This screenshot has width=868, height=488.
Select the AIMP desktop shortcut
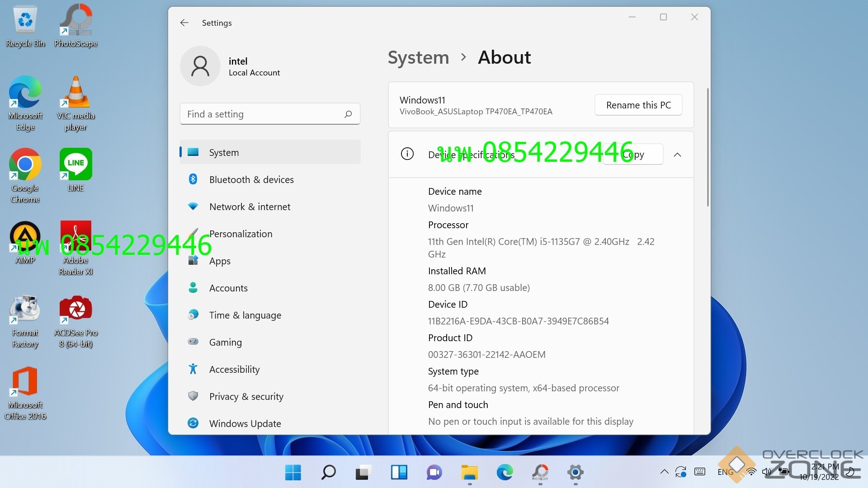pyautogui.click(x=25, y=243)
